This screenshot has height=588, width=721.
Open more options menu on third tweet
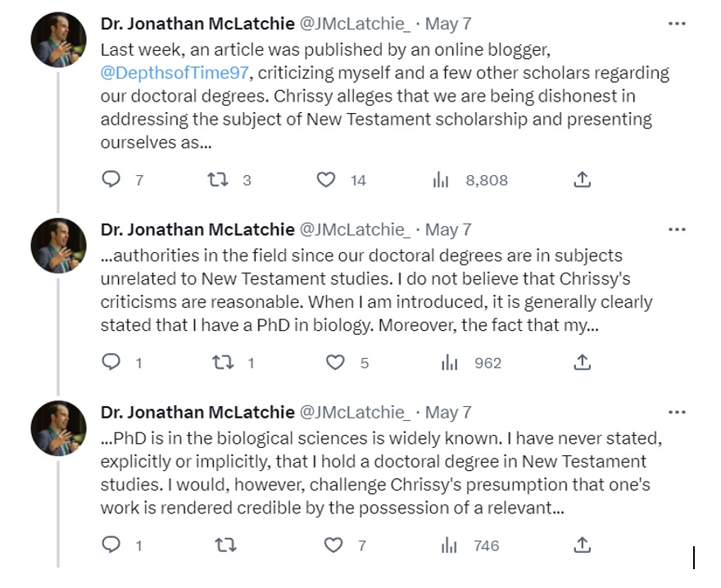coord(677,412)
